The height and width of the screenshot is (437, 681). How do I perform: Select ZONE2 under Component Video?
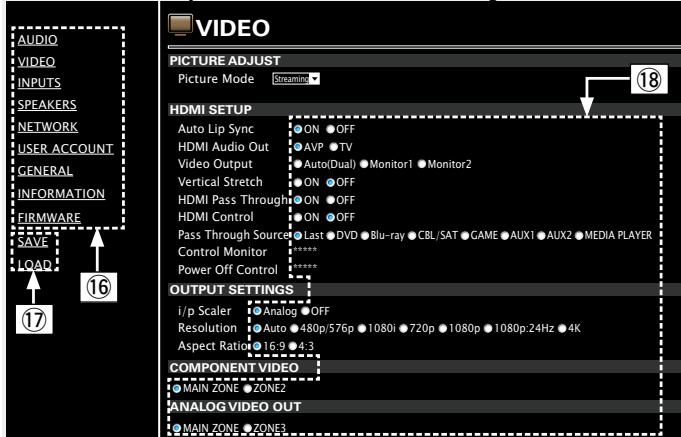248,388
